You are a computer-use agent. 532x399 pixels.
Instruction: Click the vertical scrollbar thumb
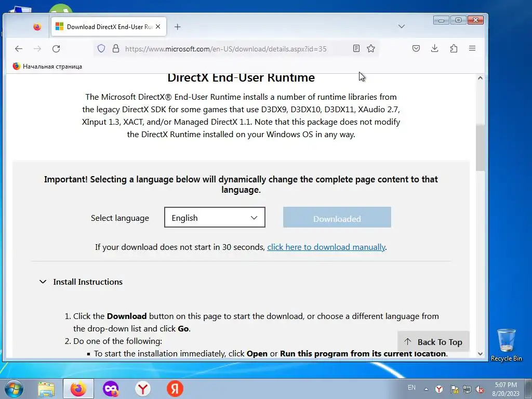[480, 148]
